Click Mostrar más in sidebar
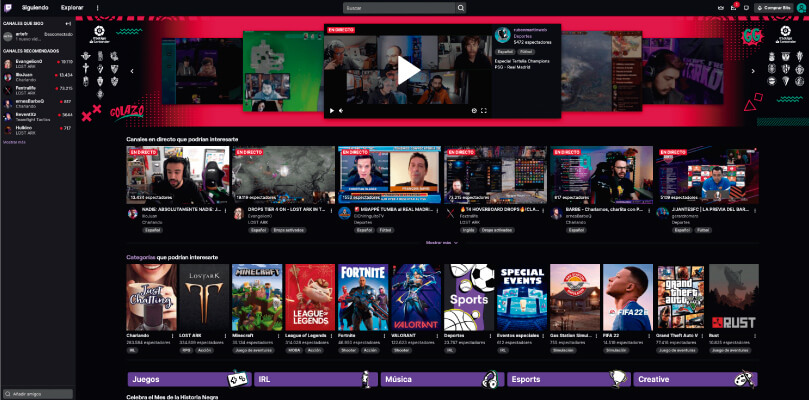This screenshot has width=809, height=400. point(13,142)
